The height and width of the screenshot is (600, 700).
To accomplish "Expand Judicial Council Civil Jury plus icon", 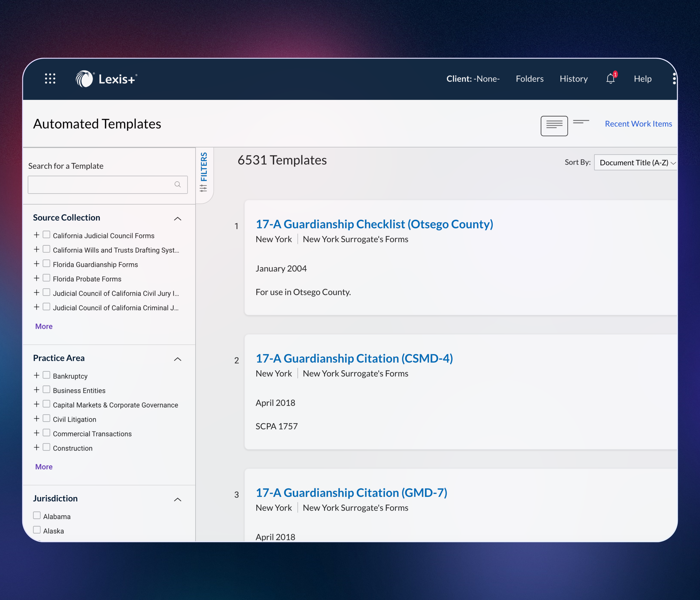I will tap(36, 293).
